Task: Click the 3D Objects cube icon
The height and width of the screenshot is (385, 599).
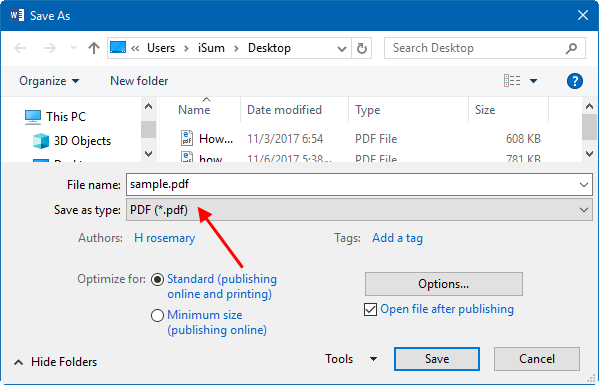Action: click(41, 141)
